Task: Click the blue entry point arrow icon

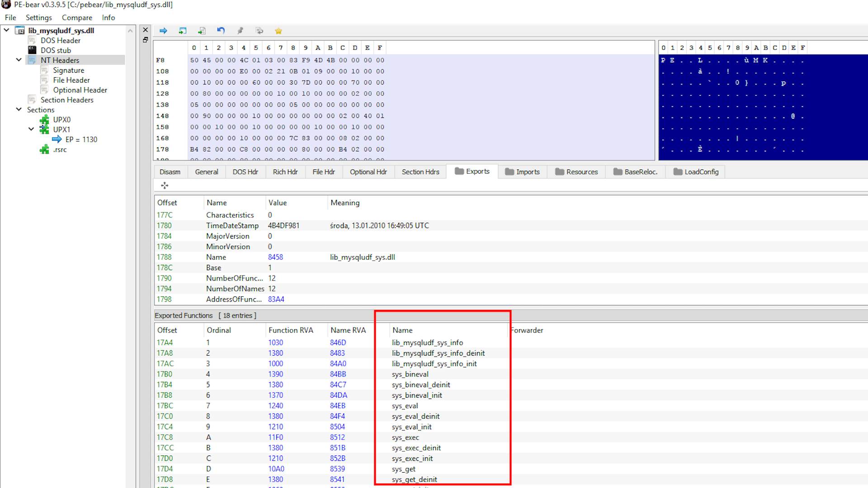Action: [x=57, y=139]
